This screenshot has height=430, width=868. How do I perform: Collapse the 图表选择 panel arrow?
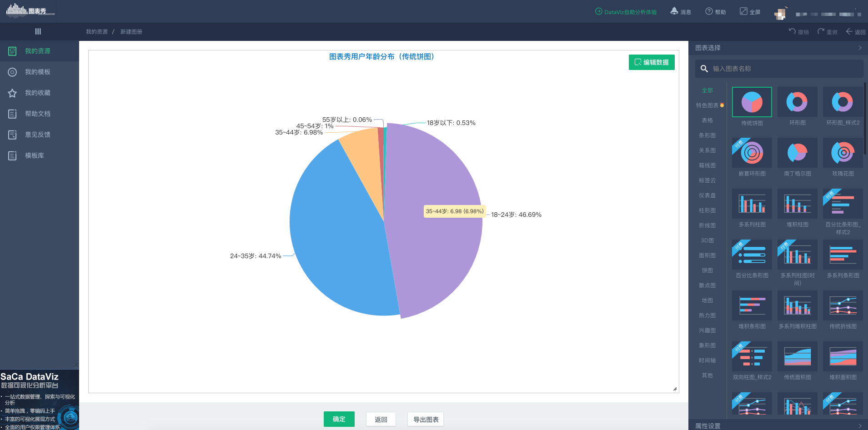point(860,48)
